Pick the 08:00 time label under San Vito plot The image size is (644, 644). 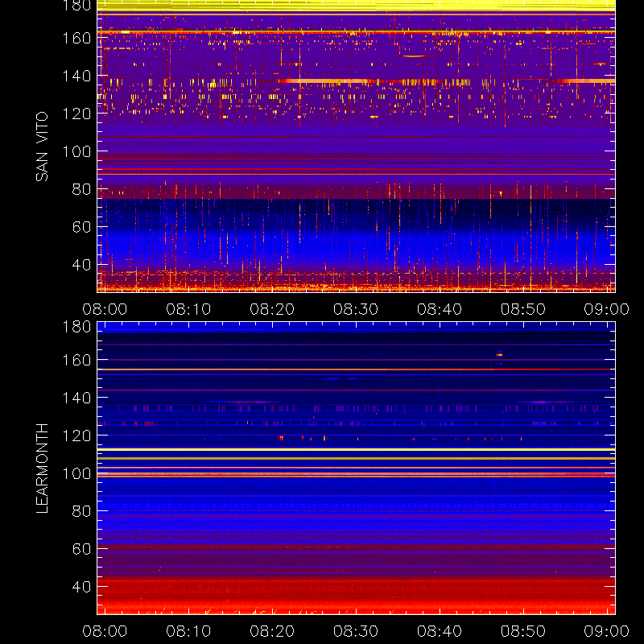[x=105, y=309]
